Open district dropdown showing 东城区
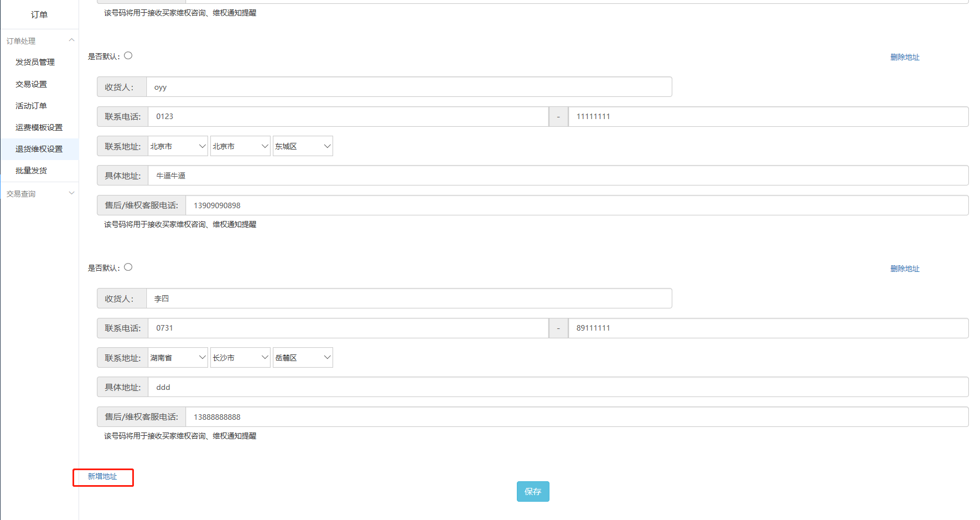980x520 pixels. 303,146
